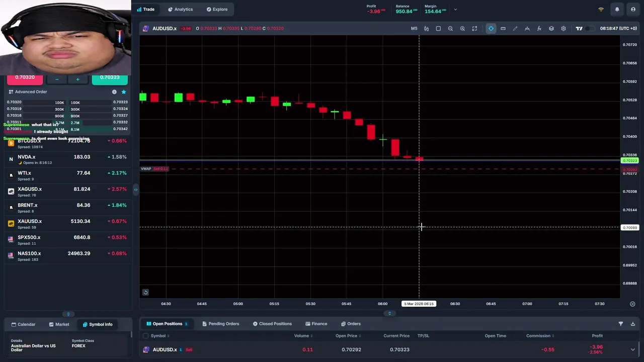The image size is (644, 362).
Task: Change the candlestick chart type
Action: [x=426, y=29]
